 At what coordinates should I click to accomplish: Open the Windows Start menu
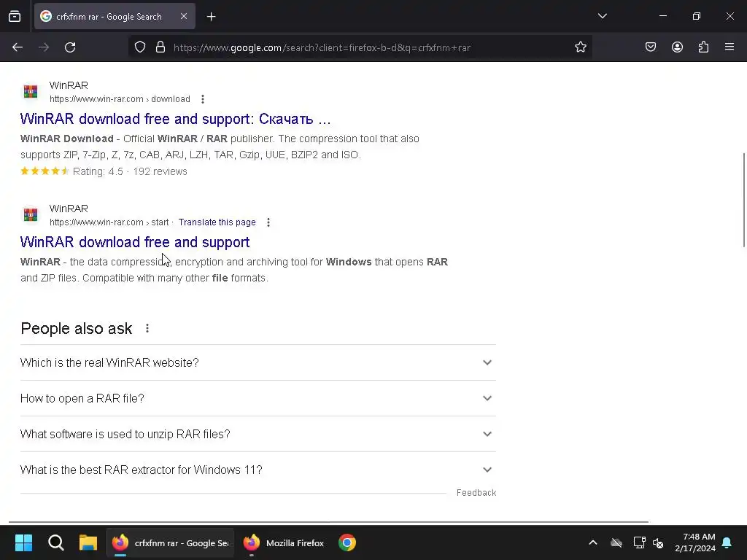(23, 542)
